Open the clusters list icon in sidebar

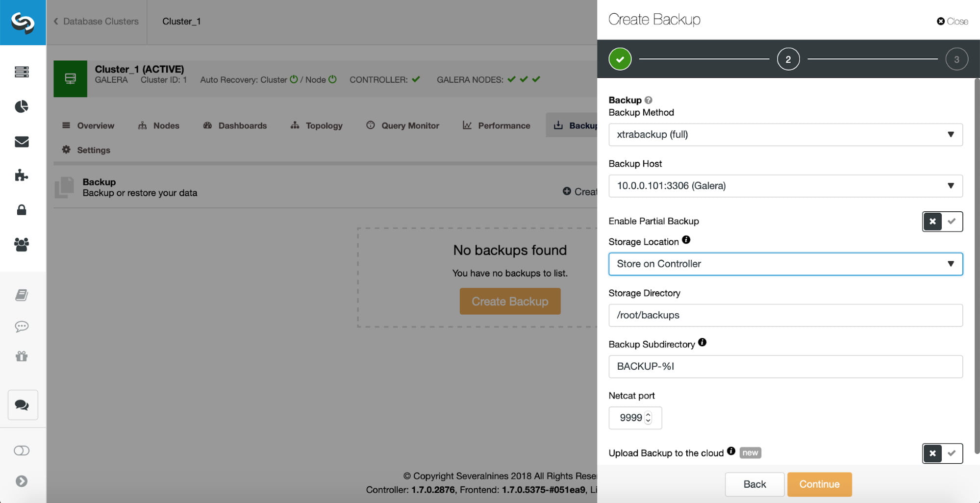[22, 72]
